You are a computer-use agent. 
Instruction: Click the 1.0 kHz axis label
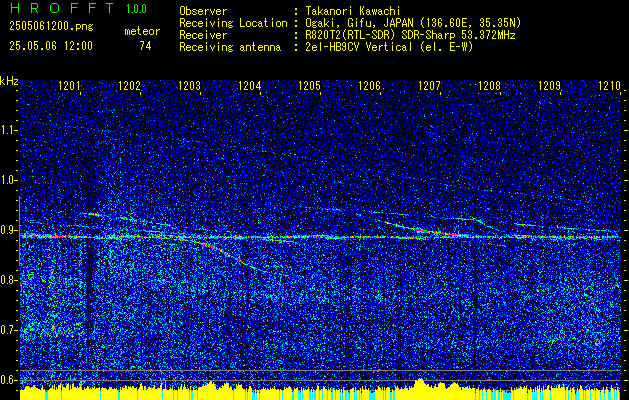(9, 181)
